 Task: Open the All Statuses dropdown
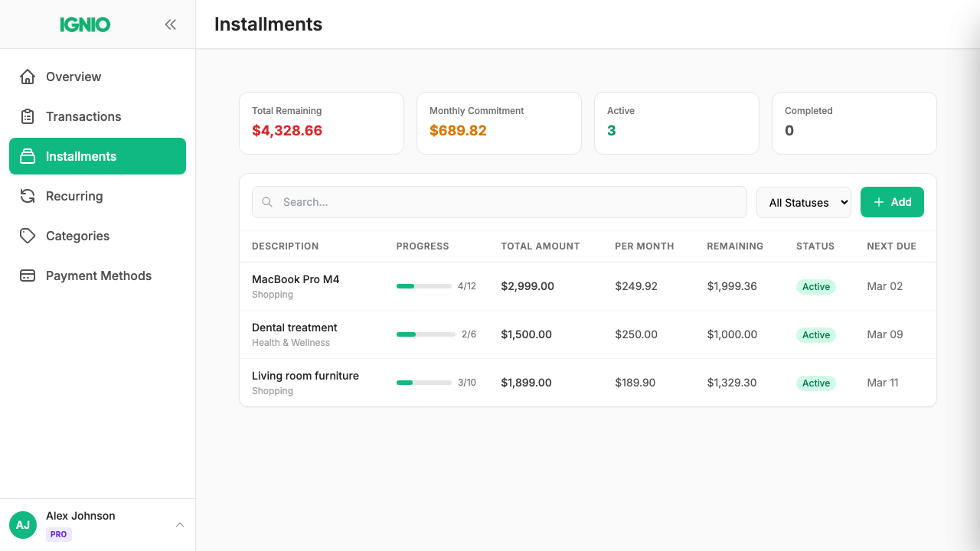tap(803, 203)
